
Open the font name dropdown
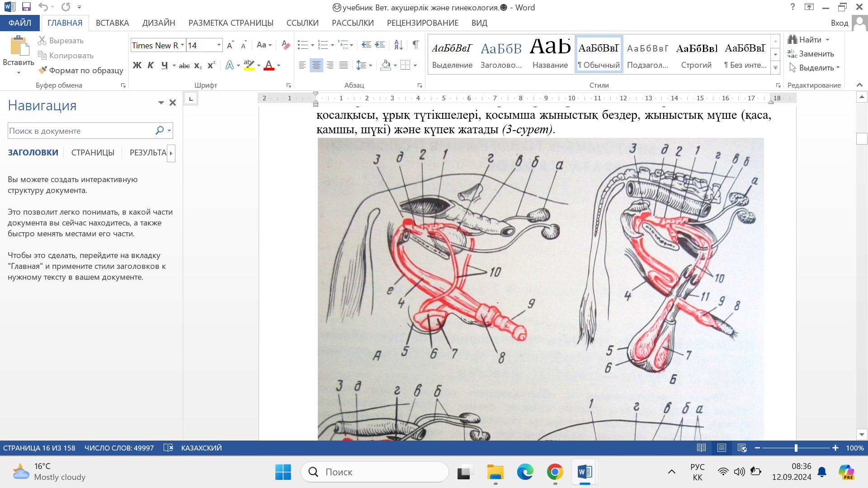182,45
